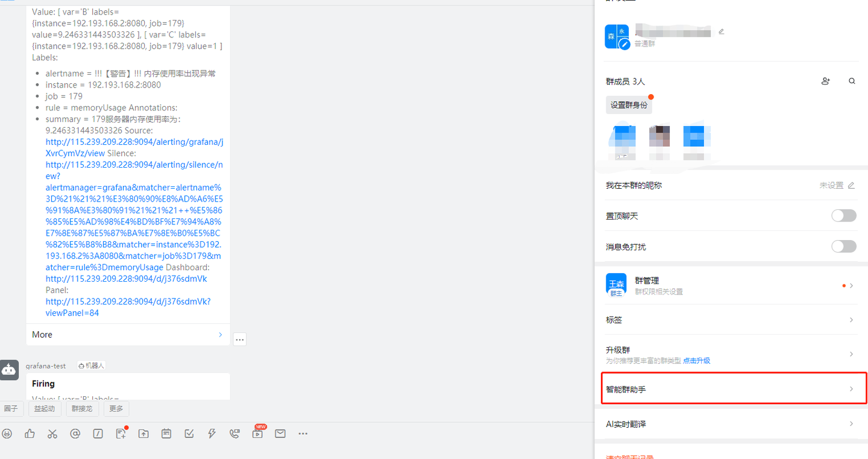Click the upload file folder icon
868x459 pixels.
[143, 434]
